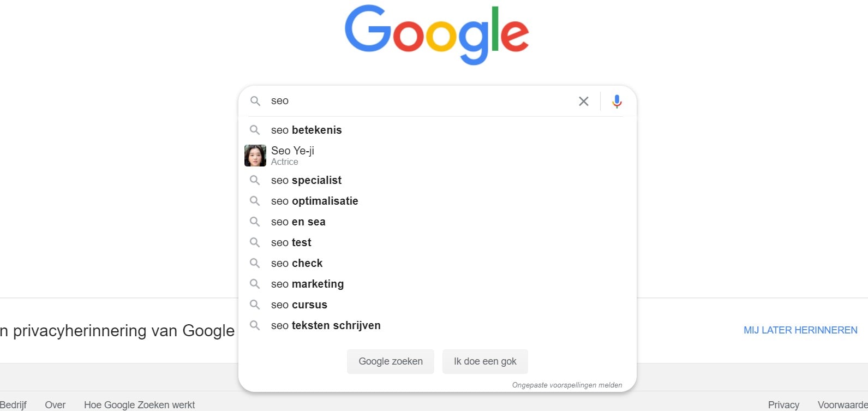Click the magnifier icon beside seo specialist
The image size is (868, 411).
coord(255,180)
